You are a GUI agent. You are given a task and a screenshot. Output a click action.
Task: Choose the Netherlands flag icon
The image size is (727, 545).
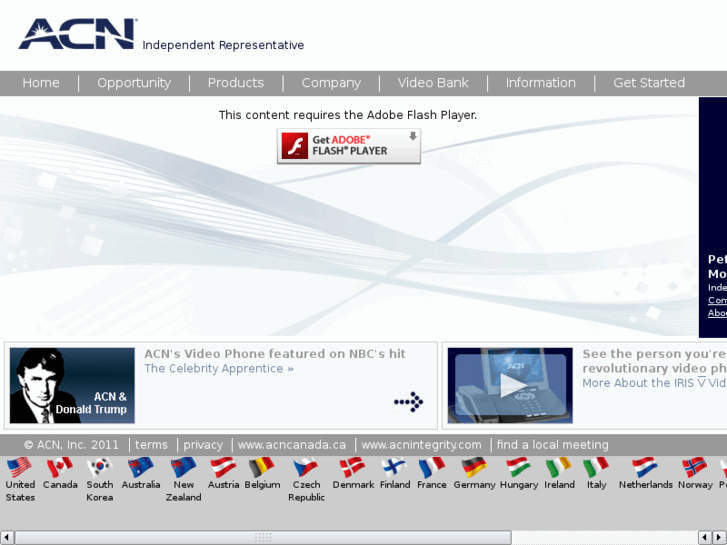click(x=645, y=467)
